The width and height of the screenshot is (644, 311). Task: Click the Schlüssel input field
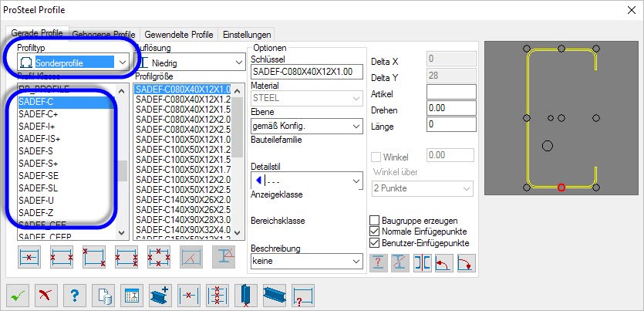pos(307,72)
